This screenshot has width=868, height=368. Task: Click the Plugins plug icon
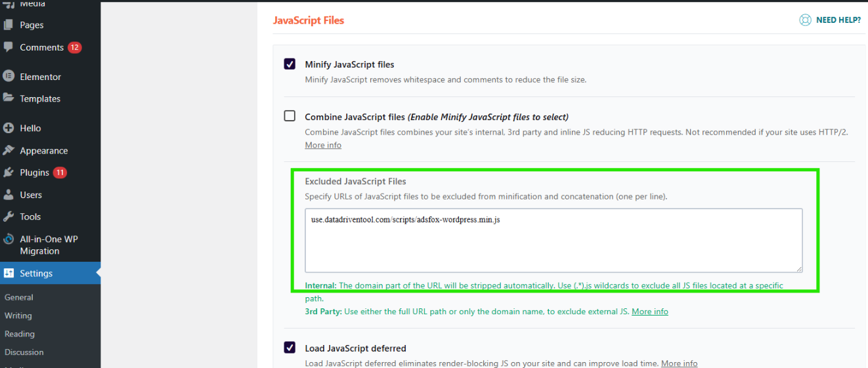click(9, 173)
